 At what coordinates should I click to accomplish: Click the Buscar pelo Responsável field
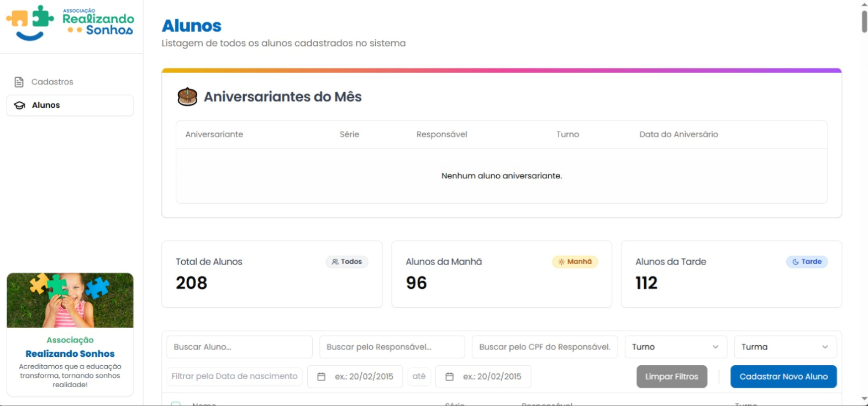[392, 347]
